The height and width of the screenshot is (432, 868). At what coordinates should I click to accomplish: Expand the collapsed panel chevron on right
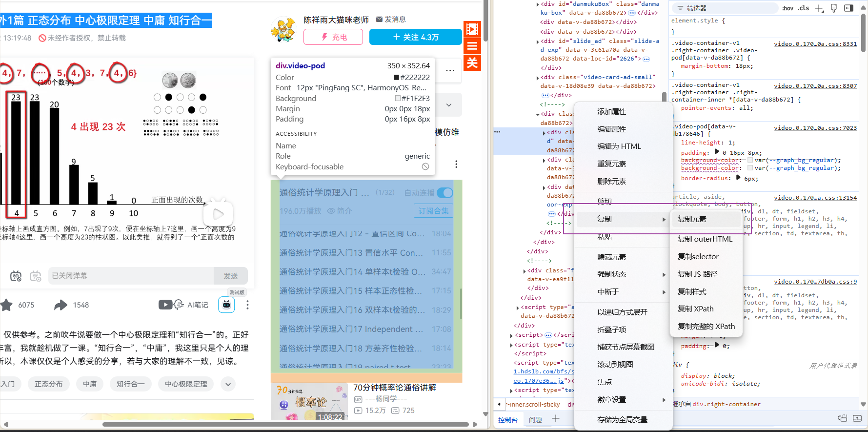(449, 105)
